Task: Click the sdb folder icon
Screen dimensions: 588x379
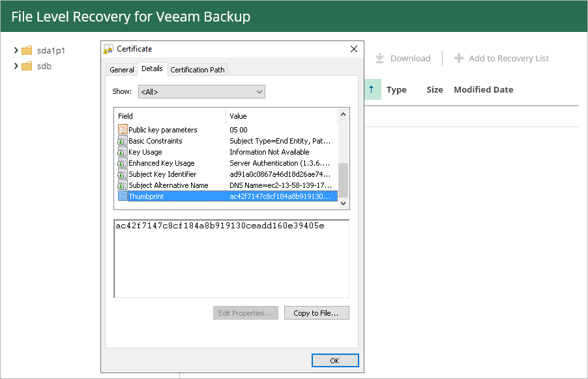Action: pos(27,67)
